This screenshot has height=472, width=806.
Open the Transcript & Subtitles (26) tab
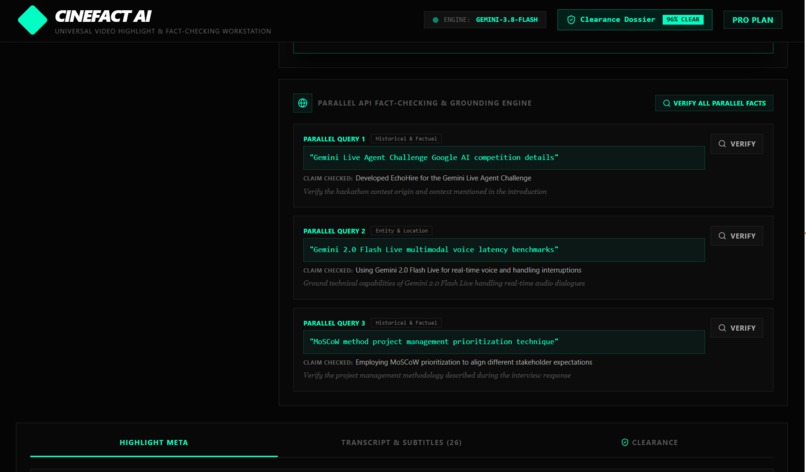click(401, 442)
